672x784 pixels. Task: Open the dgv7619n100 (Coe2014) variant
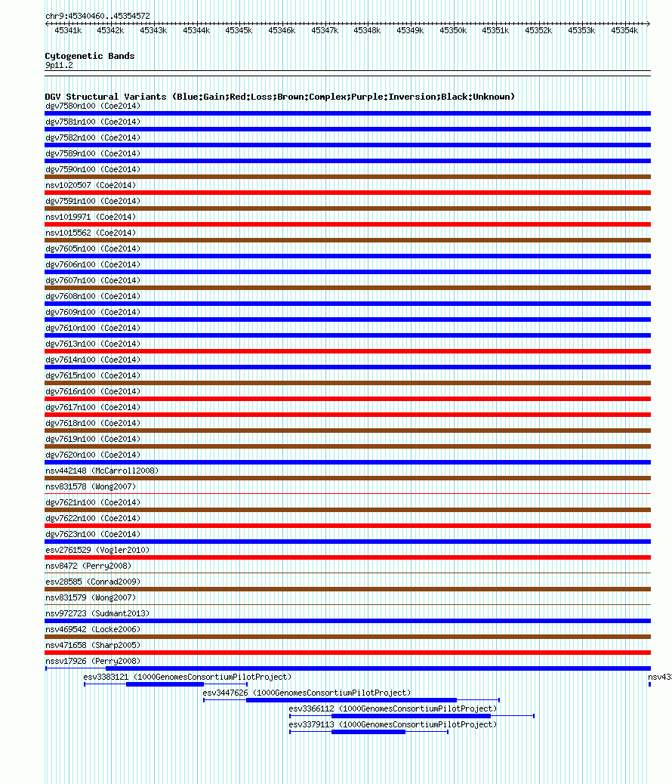93,439
